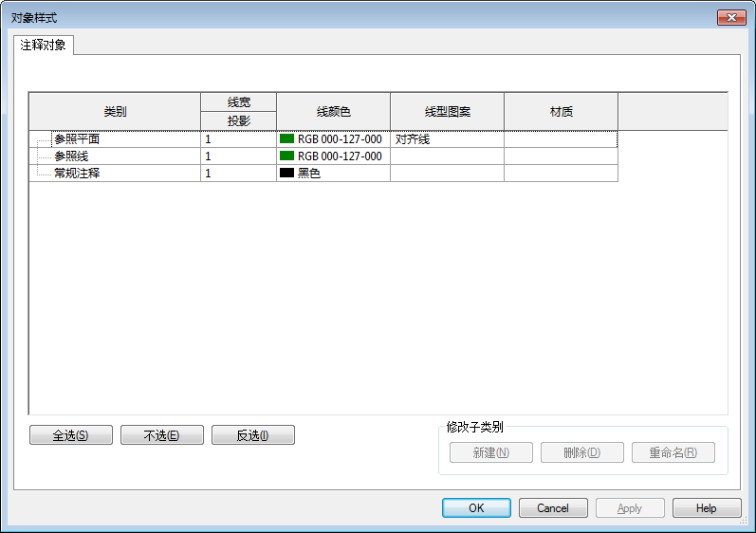Open the 对齐线 line pattern cell
The image size is (756, 533).
point(447,139)
